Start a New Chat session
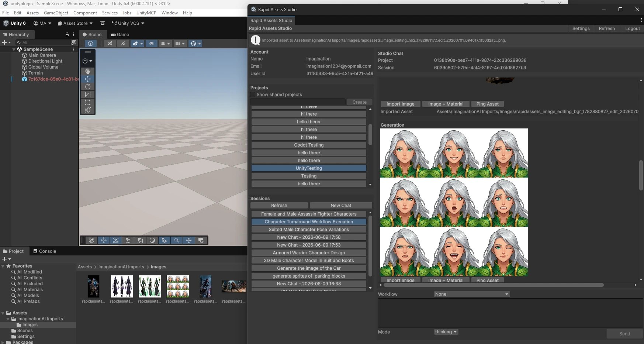Image resolution: width=644 pixels, height=344 pixels. [x=341, y=206]
